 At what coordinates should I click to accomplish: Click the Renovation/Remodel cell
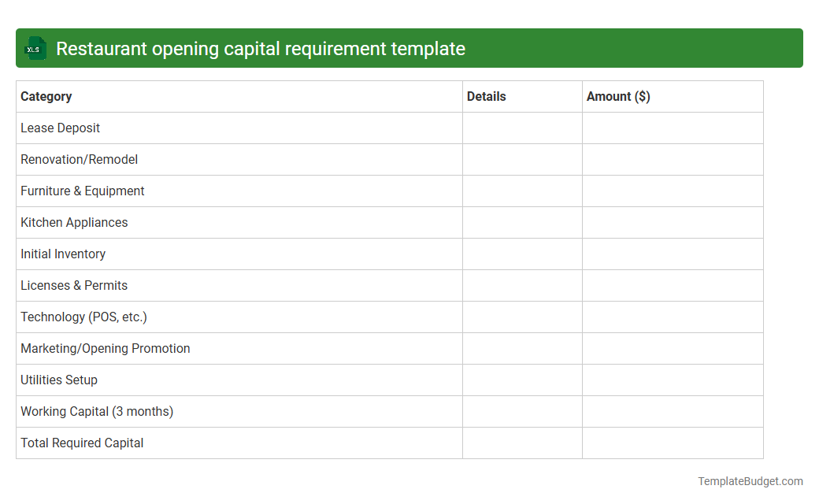pyautogui.click(x=79, y=159)
